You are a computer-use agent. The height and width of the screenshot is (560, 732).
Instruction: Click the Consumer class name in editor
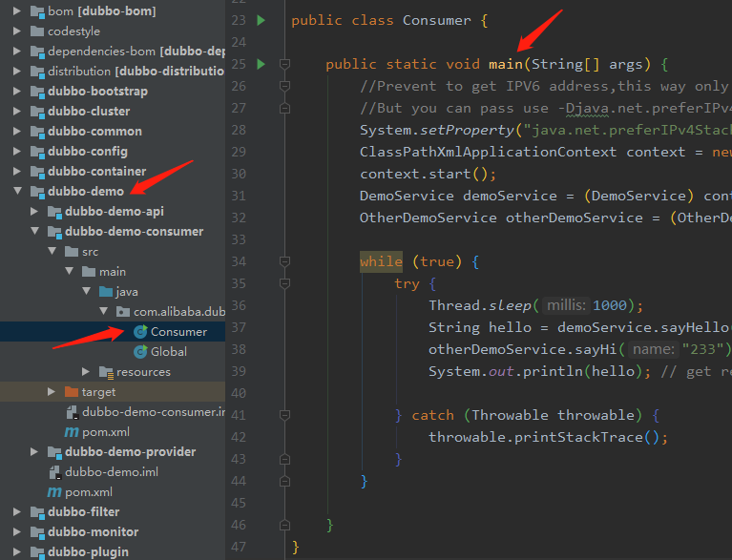pyautogui.click(x=437, y=20)
